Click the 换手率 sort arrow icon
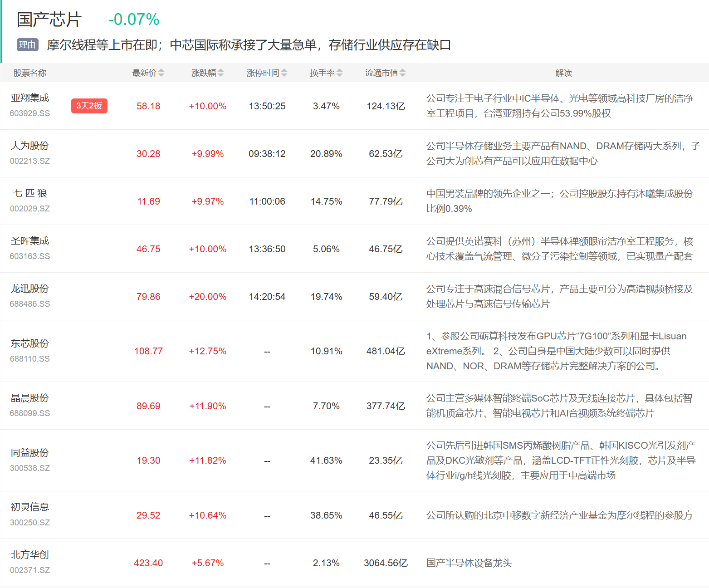 coord(339,73)
